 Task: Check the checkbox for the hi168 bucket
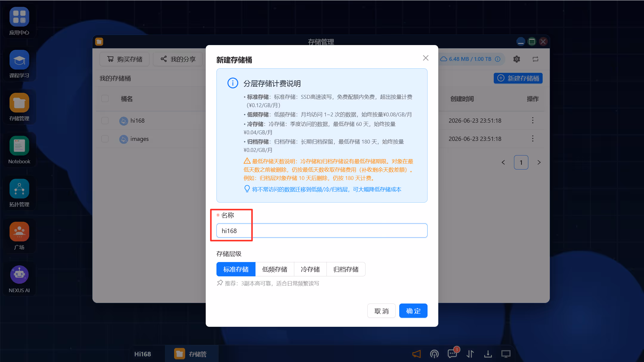[105, 121]
